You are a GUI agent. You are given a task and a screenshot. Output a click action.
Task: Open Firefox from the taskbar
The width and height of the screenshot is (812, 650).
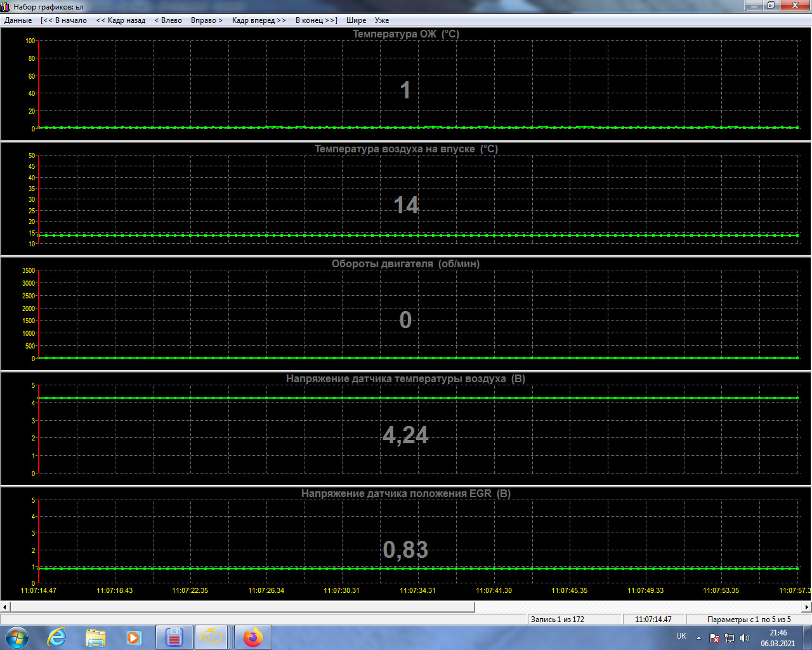click(x=252, y=637)
